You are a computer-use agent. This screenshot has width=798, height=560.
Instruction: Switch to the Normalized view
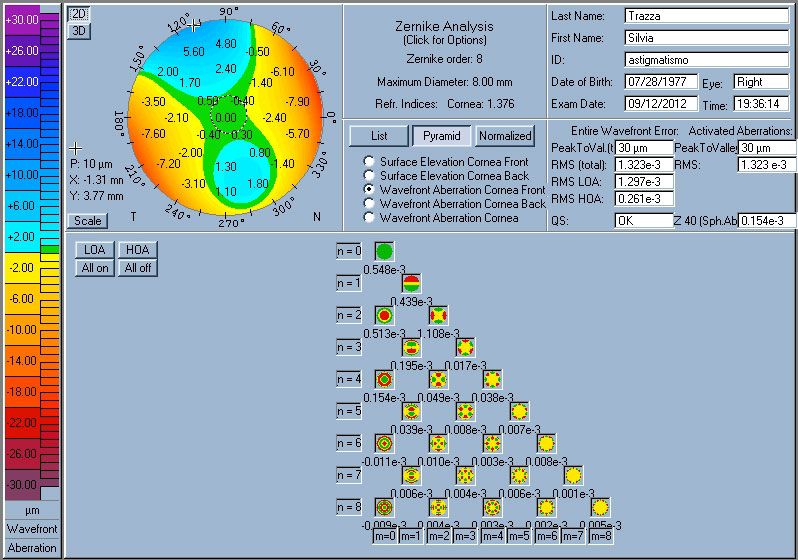(x=504, y=135)
